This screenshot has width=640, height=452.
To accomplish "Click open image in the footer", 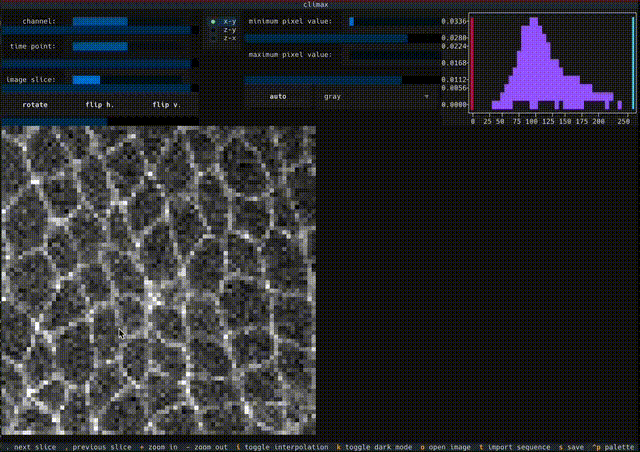I will (x=445, y=447).
